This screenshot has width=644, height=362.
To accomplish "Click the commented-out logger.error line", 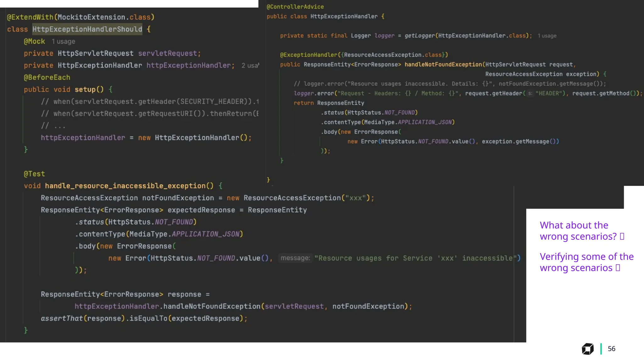I will 450,84.
